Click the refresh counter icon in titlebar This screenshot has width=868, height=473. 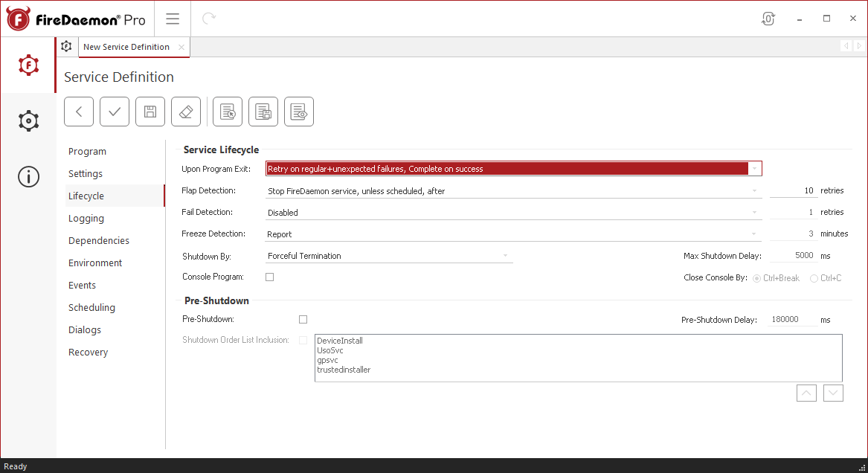768,17
